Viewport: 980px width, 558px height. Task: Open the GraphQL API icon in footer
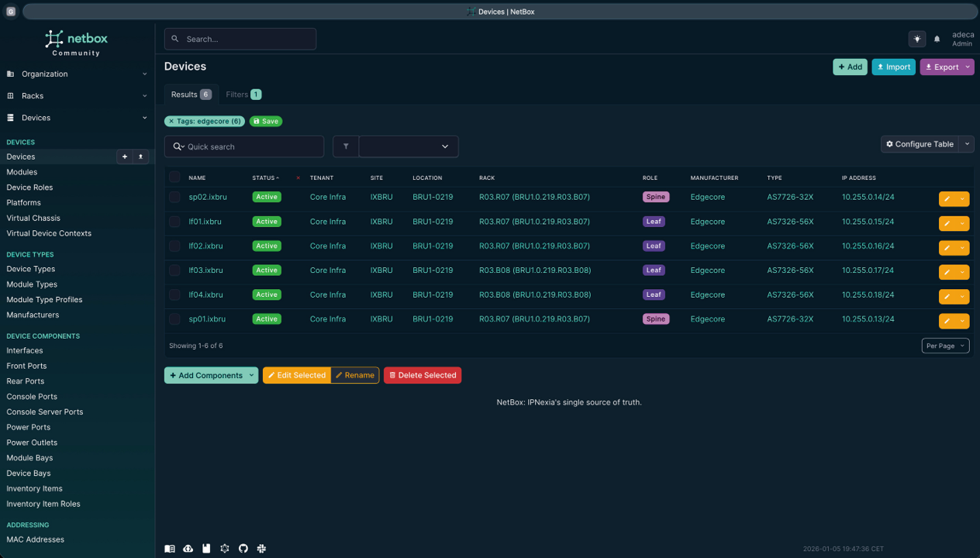(x=225, y=549)
